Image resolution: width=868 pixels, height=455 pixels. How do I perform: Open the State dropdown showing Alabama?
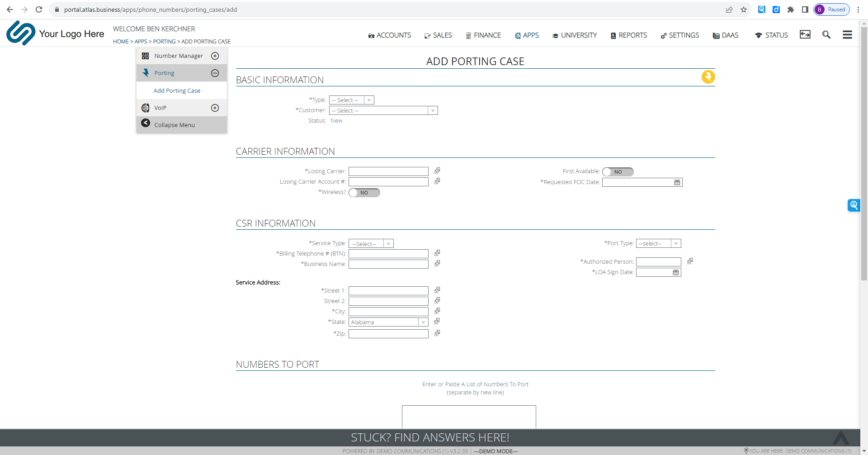pos(388,322)
